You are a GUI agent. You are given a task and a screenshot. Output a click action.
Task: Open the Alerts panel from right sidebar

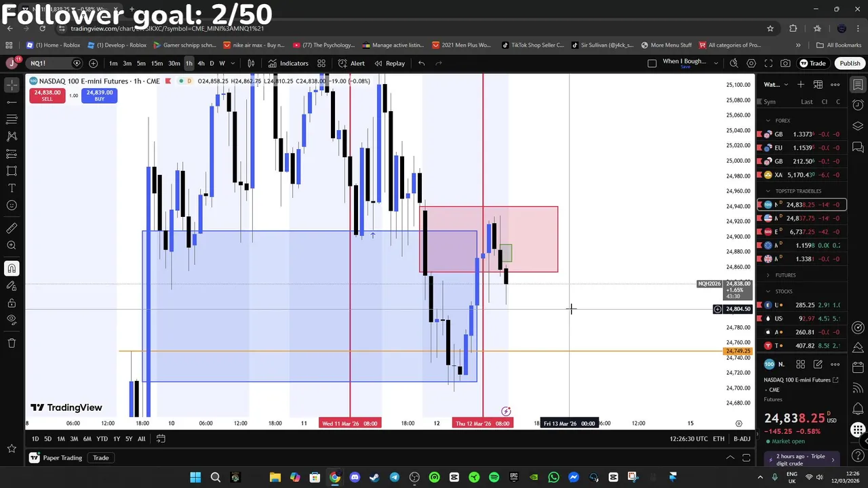click(858, 105)
